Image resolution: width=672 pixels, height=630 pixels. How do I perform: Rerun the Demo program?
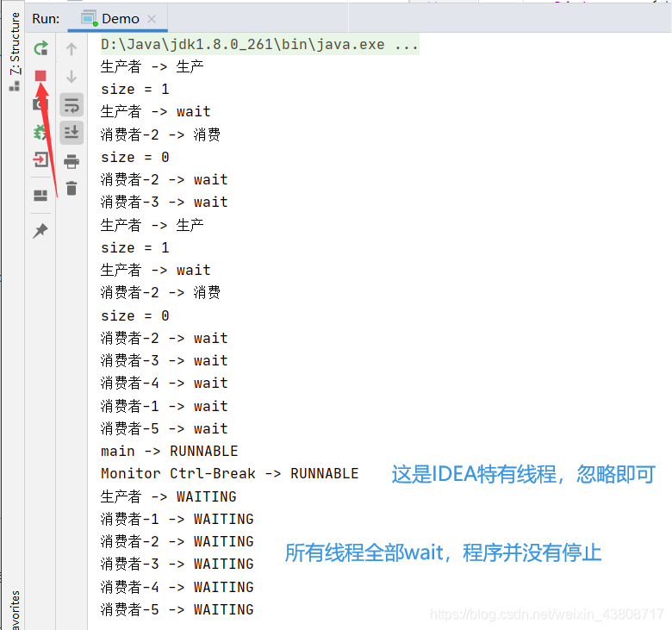(40, 48)
